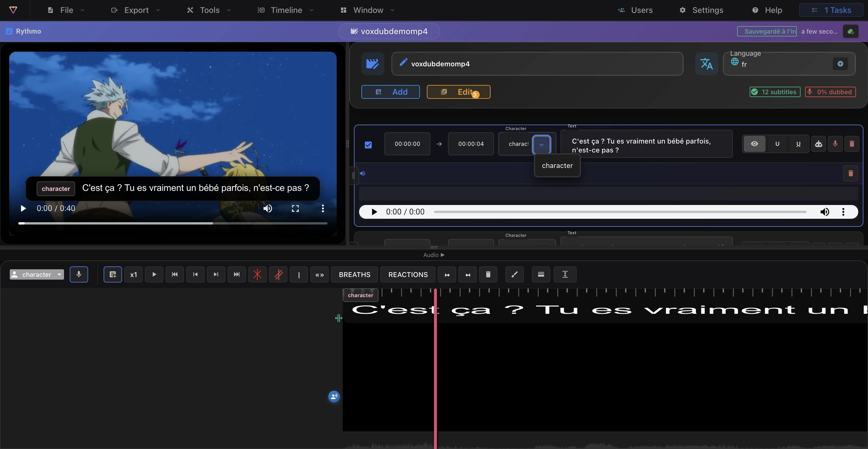The image size is (868, 449).
Task: Fast-forward with the fast-forward toolbar button
Action: pos(237,274)
